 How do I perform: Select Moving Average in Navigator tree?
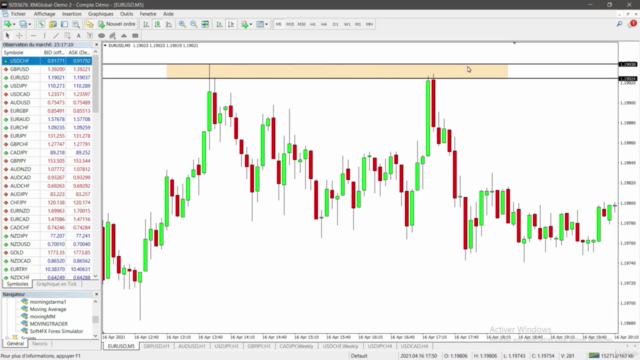(48, 309)
